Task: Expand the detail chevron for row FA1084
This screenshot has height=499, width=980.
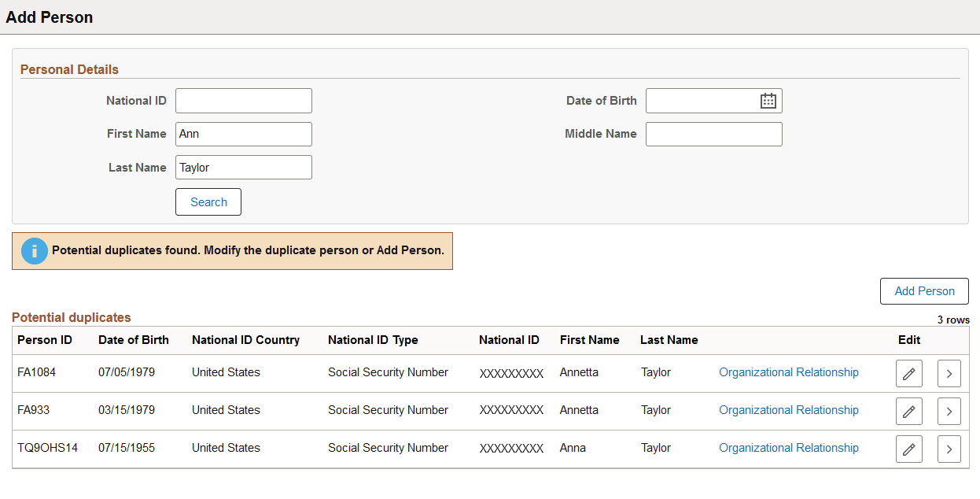Action: click(949, 373)
